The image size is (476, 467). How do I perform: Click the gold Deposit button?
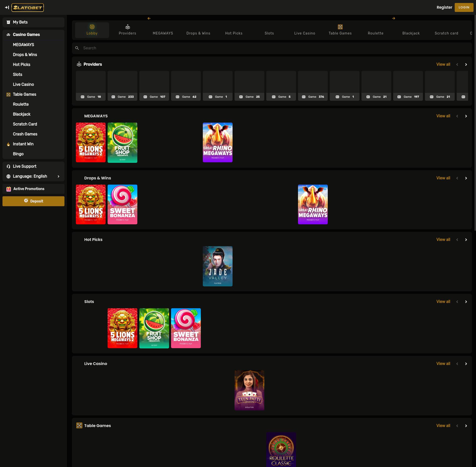click(x=33, y=201)
